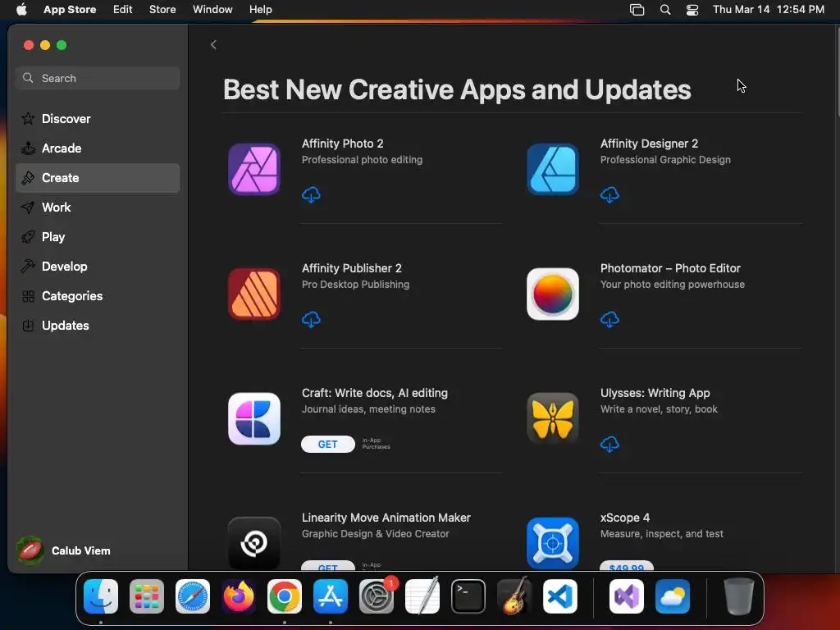Open the Photomator app icon
Viewport: 840px width, 630px height.
[552, 294]
